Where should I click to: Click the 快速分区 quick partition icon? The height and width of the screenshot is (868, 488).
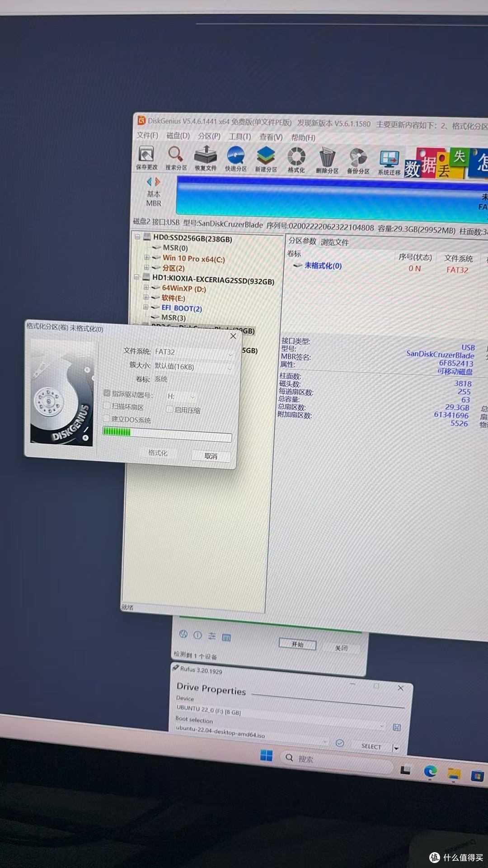coord(236,159)
